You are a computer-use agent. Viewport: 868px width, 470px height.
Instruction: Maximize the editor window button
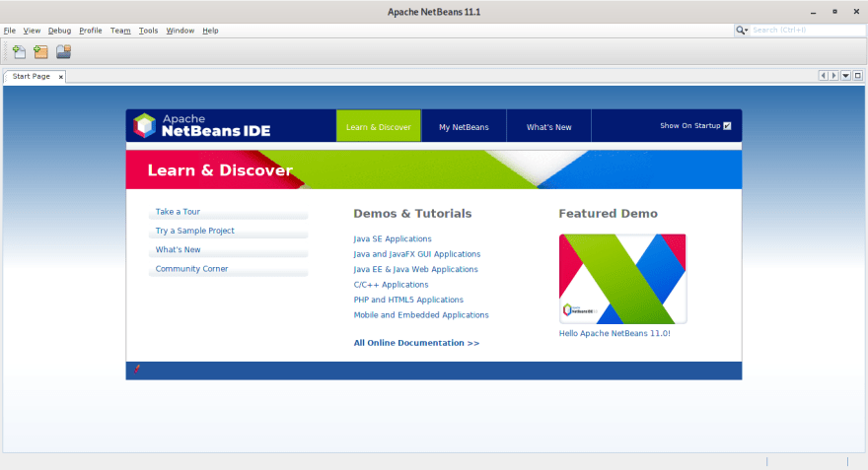857,76
